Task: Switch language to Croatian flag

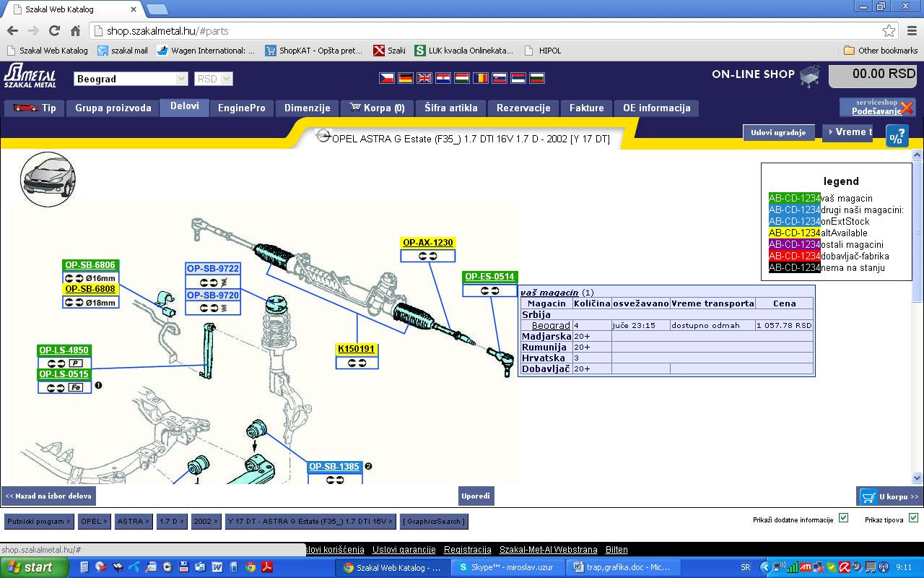Action: [x=443, y=77]
